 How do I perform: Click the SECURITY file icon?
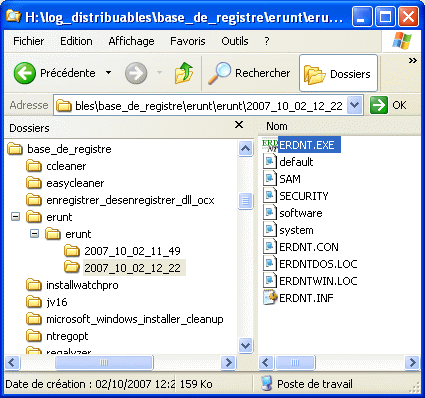pyautogui.click(x=270, y=196)
